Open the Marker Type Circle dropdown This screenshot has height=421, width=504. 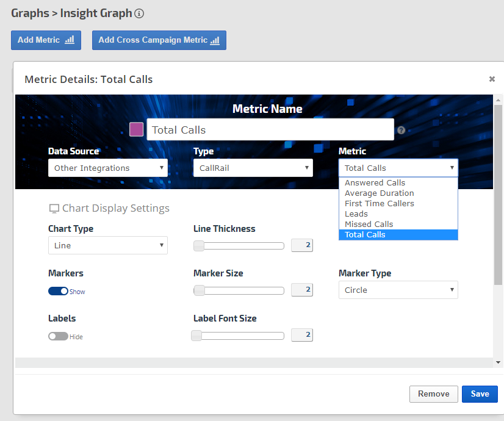tap(398, 290)
